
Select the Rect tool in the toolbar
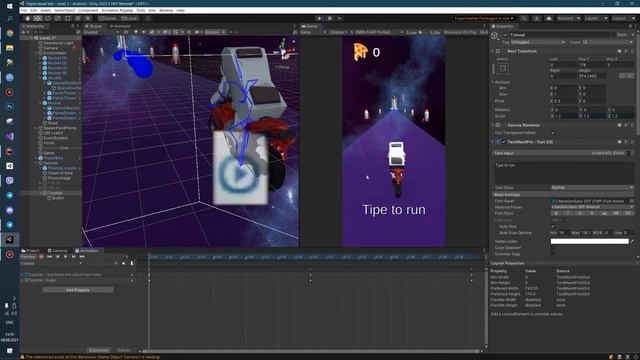pyautogui.click(x=68, y=18)
